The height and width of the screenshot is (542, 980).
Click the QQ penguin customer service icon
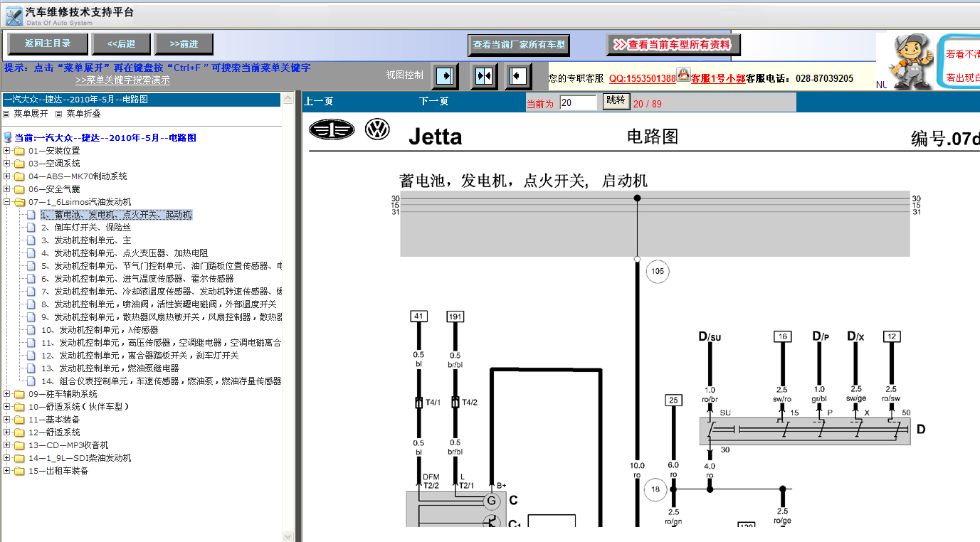683,75
